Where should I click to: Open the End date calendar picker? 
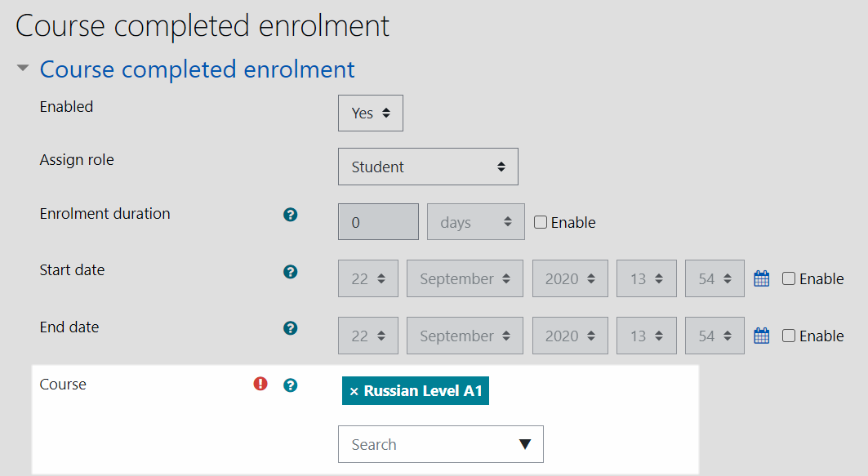(761, 336)
